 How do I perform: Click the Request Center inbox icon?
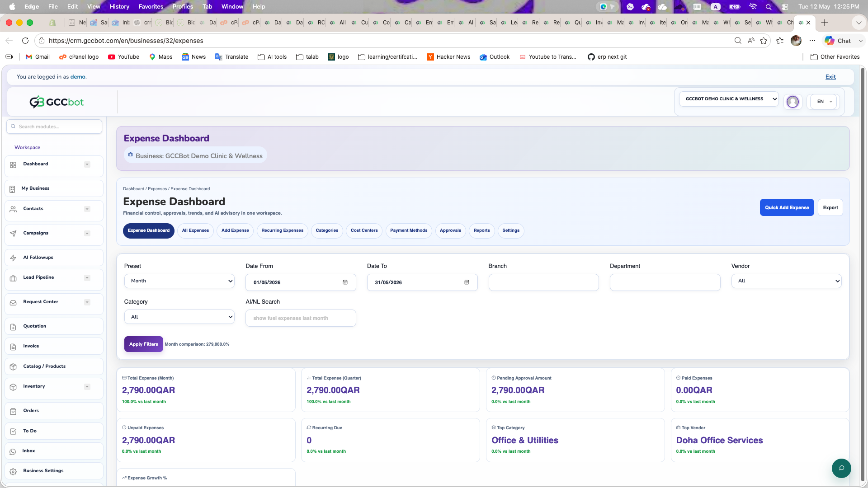[13, 302]
